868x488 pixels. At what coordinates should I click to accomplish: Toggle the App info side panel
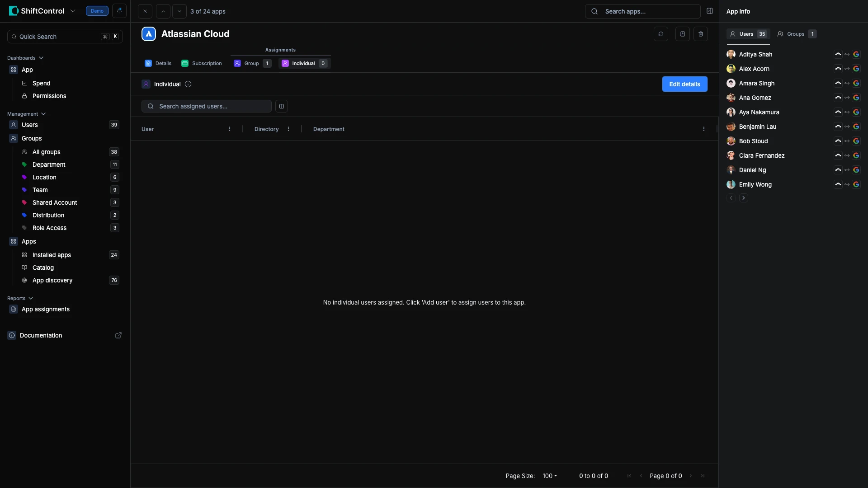tap(709, 11)
